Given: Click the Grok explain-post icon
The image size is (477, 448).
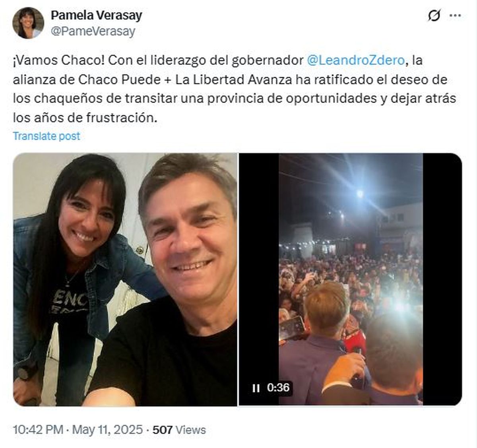Looking at the screenshot, I should [x=434, y=16].
